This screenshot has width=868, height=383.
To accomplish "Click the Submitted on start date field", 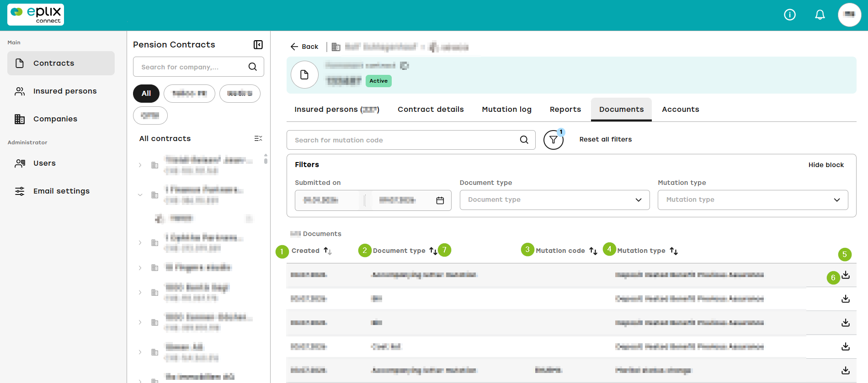I will point(321,200).
